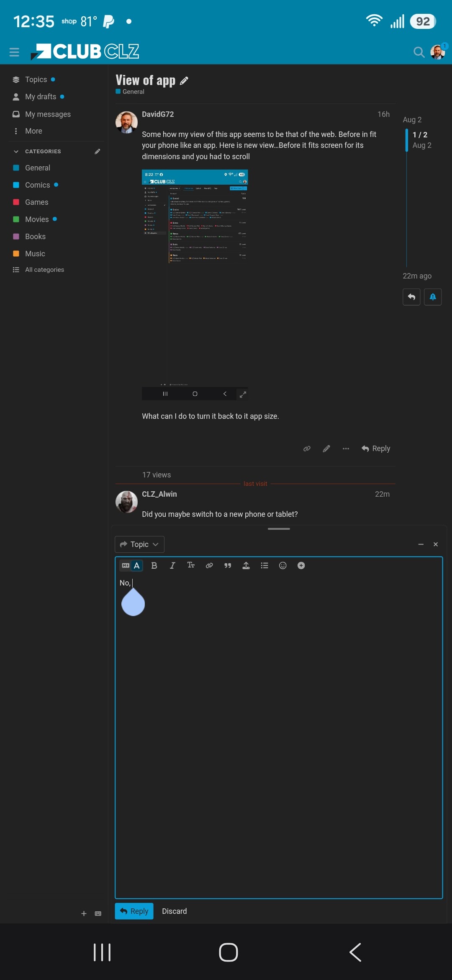Toggle markdown/rich text editor switch

coord(131,565)
